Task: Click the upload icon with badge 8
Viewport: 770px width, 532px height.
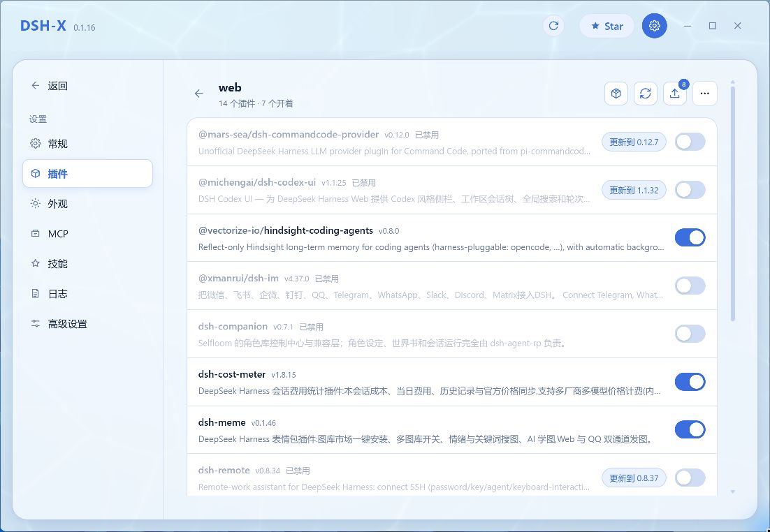Action: click(675, 94)
